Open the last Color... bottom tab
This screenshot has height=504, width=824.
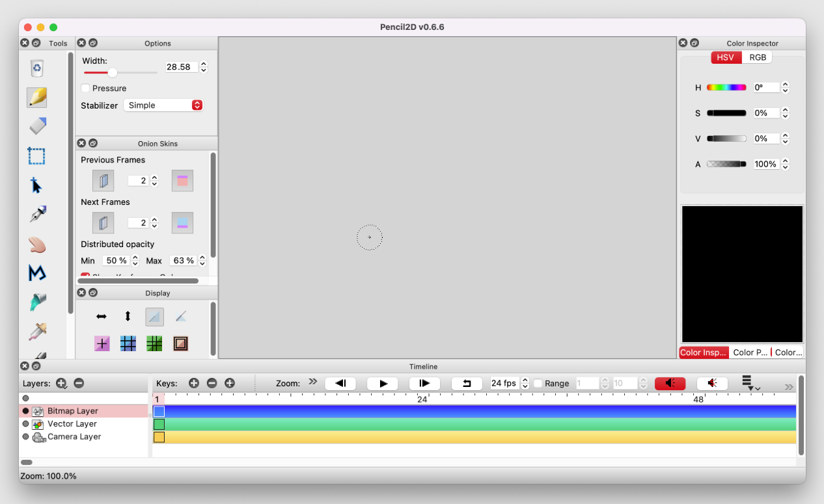point(788,352)
